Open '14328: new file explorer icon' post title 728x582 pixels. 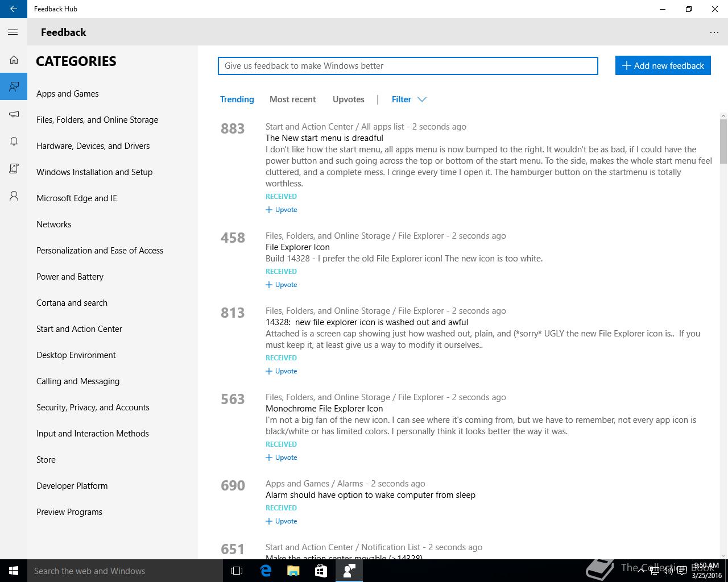pos(367,322)
